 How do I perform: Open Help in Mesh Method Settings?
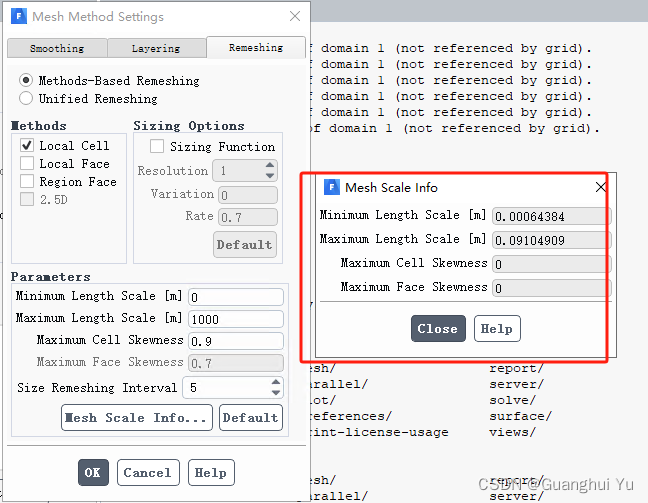point(211,472)
